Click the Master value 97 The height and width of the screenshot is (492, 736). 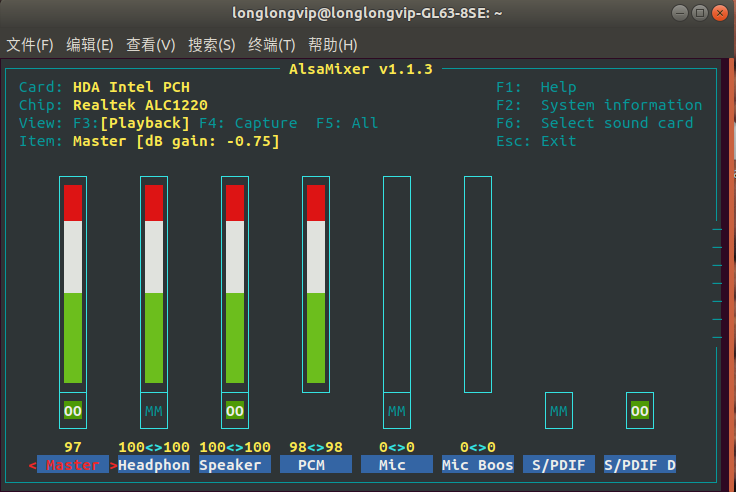tap(73, 447)
